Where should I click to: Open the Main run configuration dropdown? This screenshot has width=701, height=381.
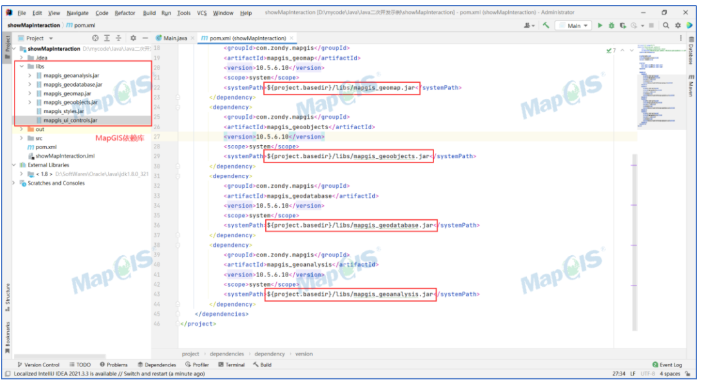pyautogui.click(x=573, y=25)
